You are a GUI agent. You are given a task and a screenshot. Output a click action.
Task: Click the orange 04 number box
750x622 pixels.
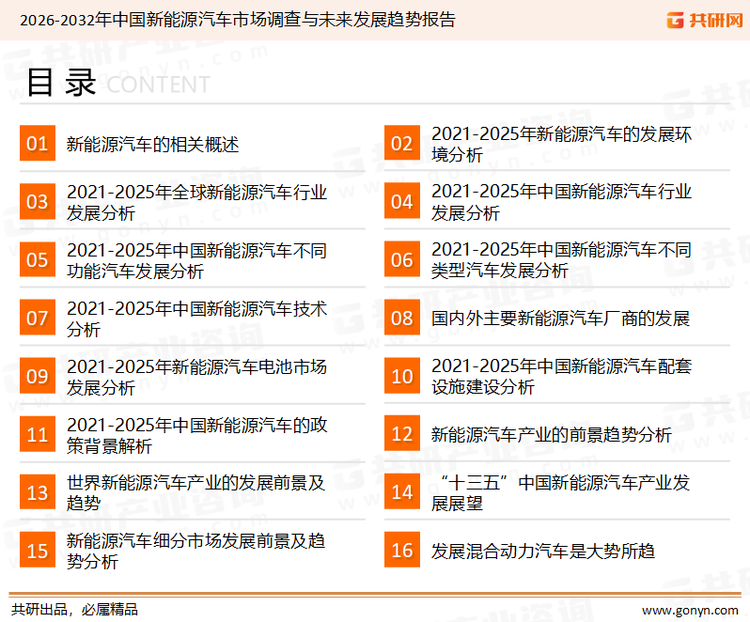[402, 201]
